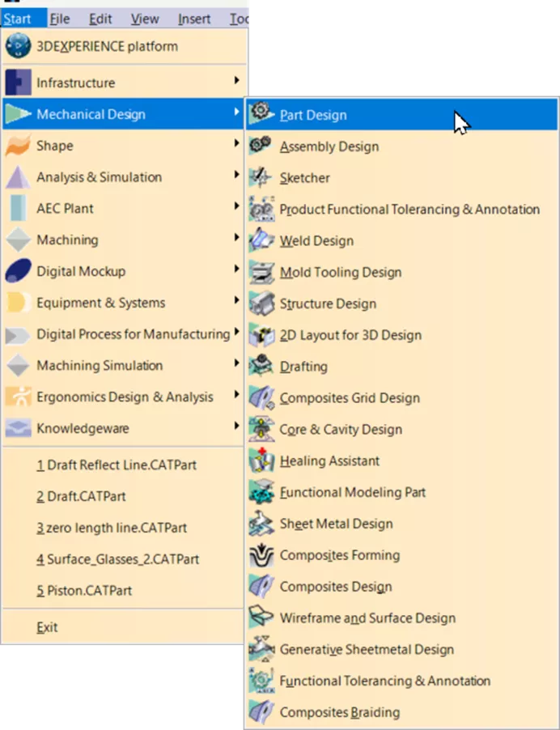The height and width of the screenshot is (730, 560).
Task: Click the Shape category orange icon
Action: [x=18, y=145]
